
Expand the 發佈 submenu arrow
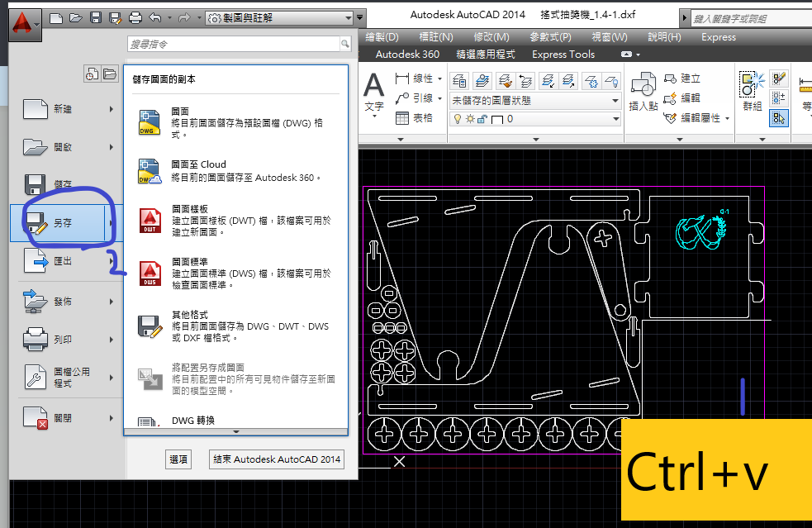[x=112, y=302]
